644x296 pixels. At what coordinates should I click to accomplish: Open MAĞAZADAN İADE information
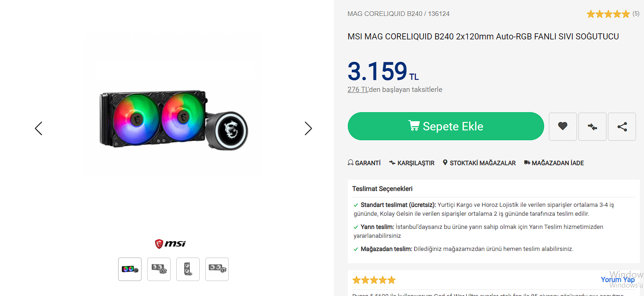pos(554,163)
